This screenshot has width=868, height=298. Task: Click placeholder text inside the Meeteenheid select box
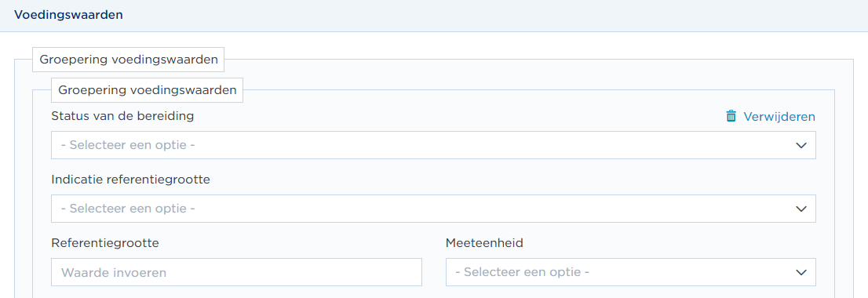tap(522, 273)
